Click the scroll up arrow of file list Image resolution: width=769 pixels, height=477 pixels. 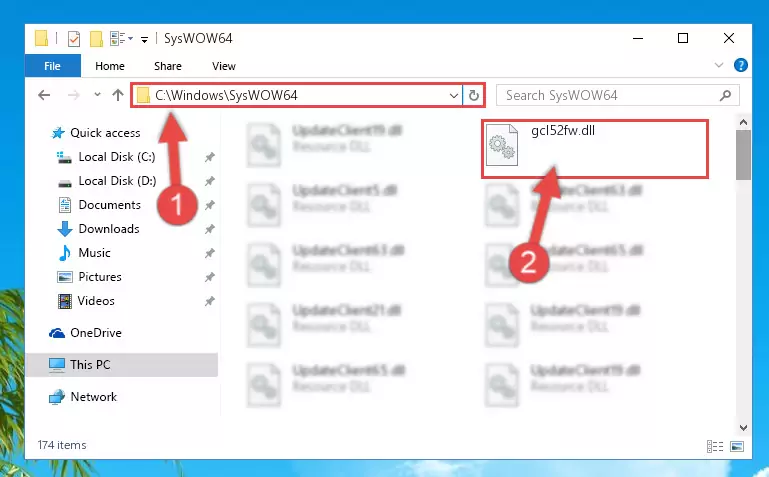(x=743, y=122)
